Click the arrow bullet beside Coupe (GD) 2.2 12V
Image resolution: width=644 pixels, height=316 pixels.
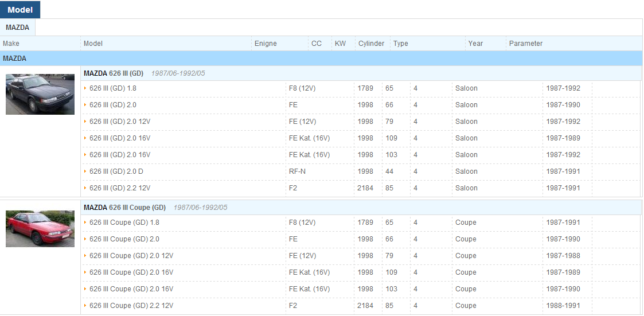[85, 305]
